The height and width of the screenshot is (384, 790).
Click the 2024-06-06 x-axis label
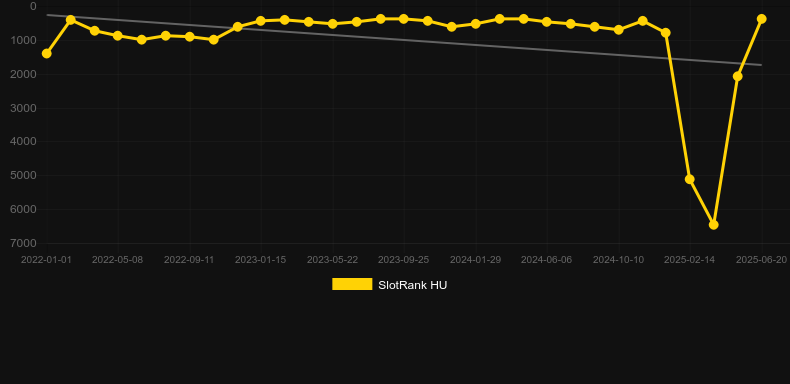pos(547,260)
